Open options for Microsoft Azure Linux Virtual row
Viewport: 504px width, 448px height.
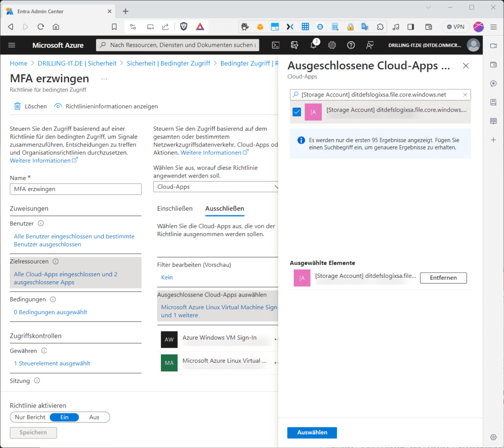[276, 363]
